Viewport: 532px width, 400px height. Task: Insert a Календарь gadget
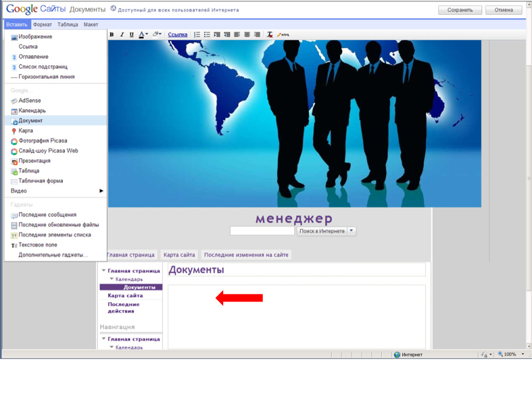[x=56, y=110]
